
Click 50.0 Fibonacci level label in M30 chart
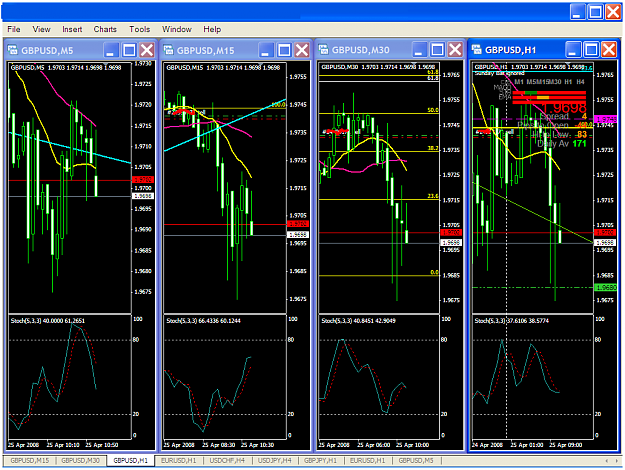click(433, 110)
